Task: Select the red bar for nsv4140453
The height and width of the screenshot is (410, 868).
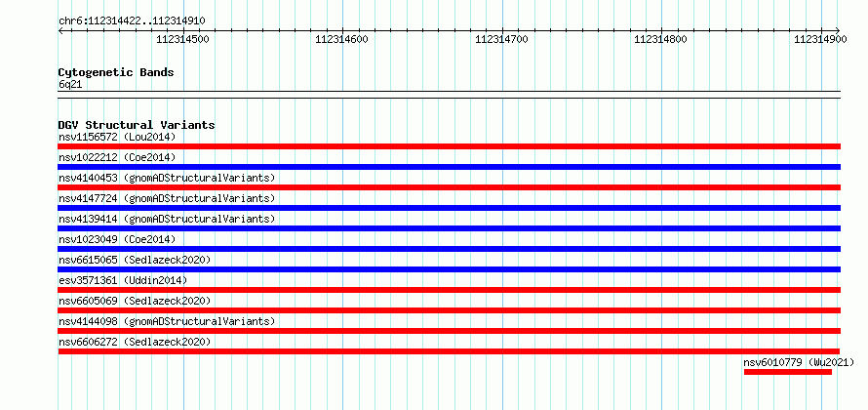Action: click(x=450, y=187)
